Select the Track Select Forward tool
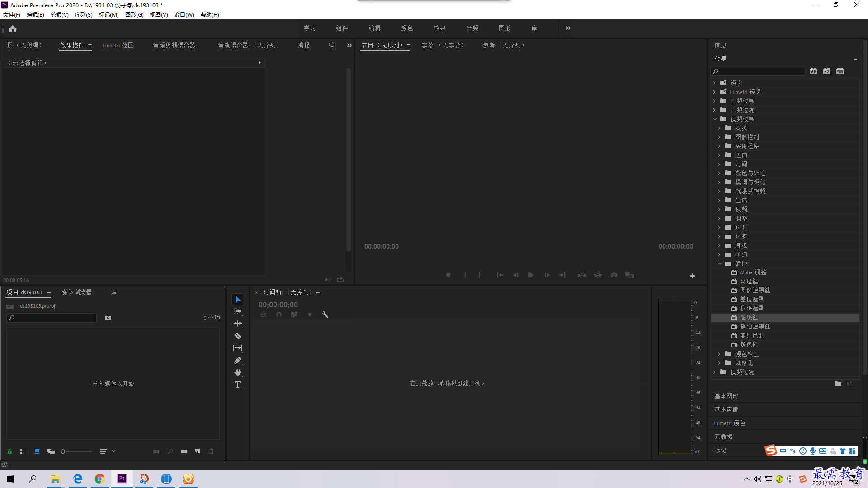The width and height of the screenshot is (868, 488). (238, 312)
